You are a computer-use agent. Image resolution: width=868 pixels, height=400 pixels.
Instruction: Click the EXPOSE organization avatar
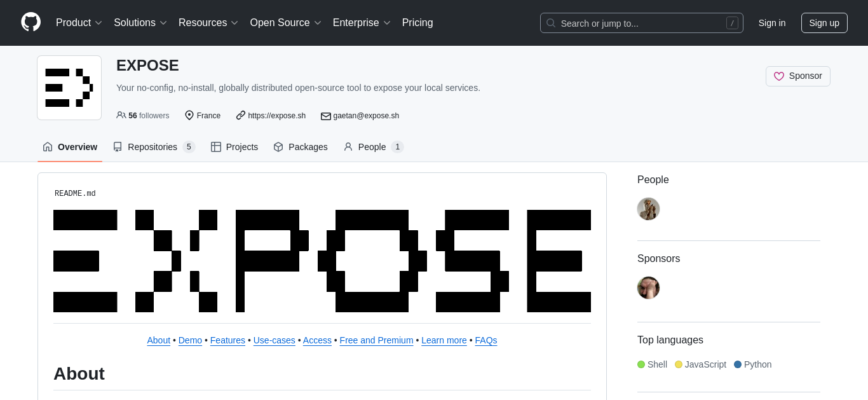[69, 88]
